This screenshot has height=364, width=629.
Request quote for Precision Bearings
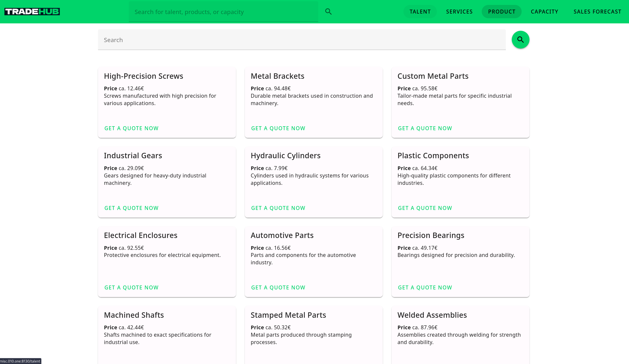(x=425, y=287)
